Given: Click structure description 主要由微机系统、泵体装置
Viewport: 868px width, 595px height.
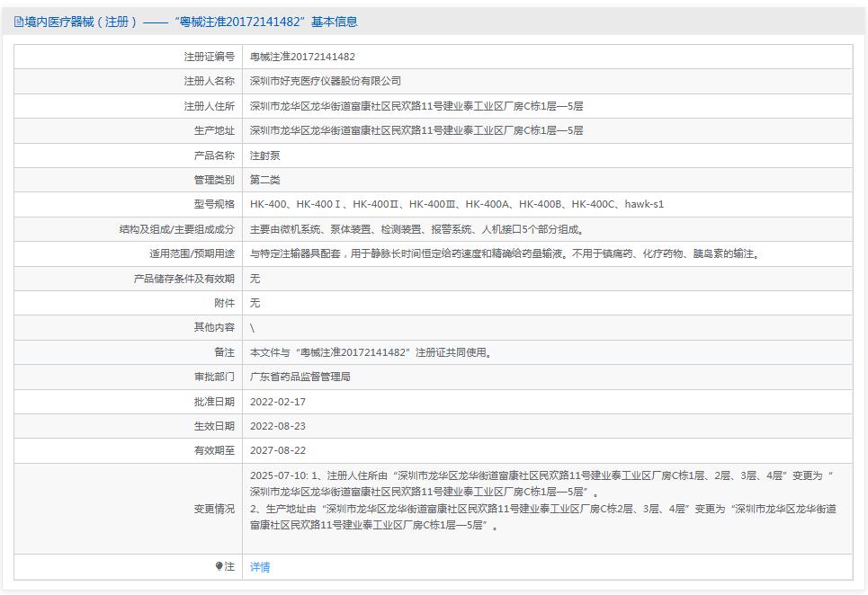Looking at the screenshot, I should (416, 229).
